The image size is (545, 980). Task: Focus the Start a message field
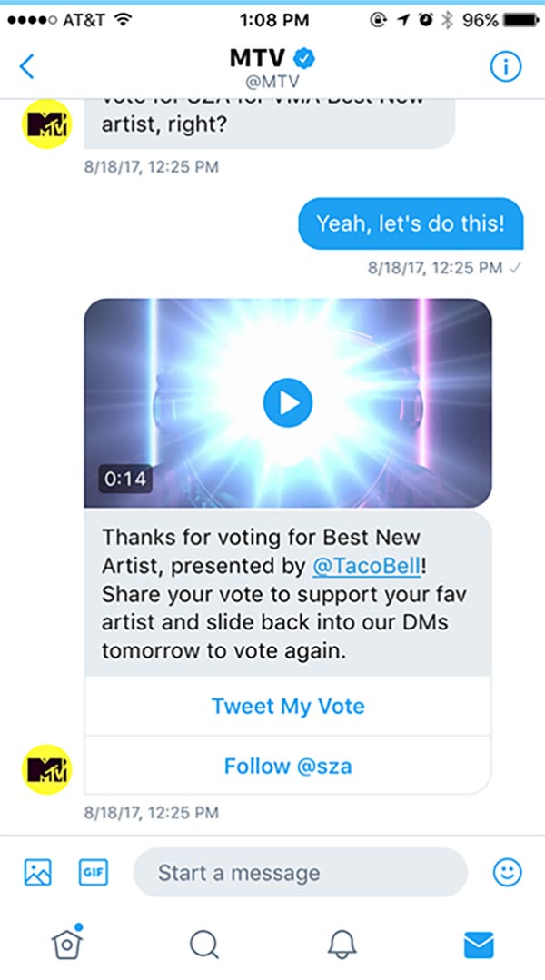pyautogui.click(x=300, y=873)
